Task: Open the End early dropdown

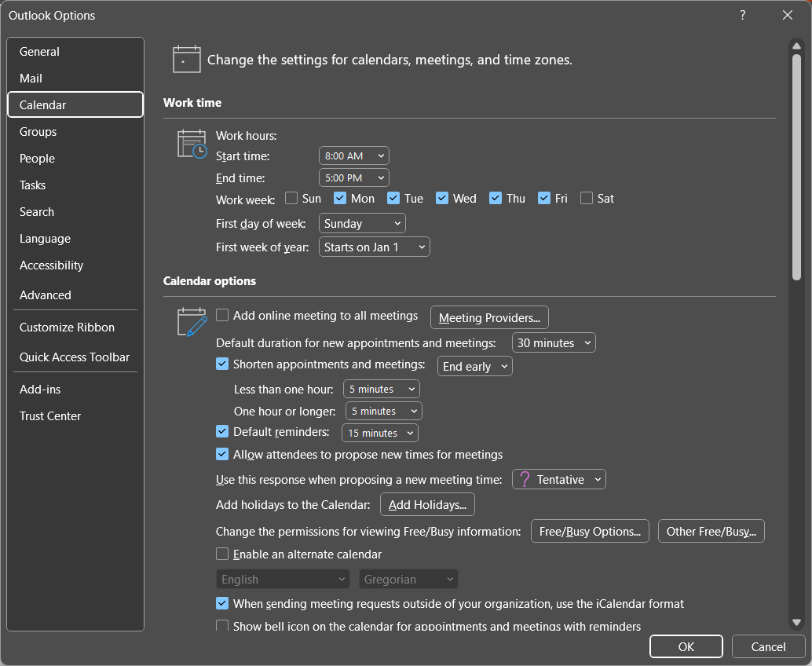Action: tap(475, 366)
